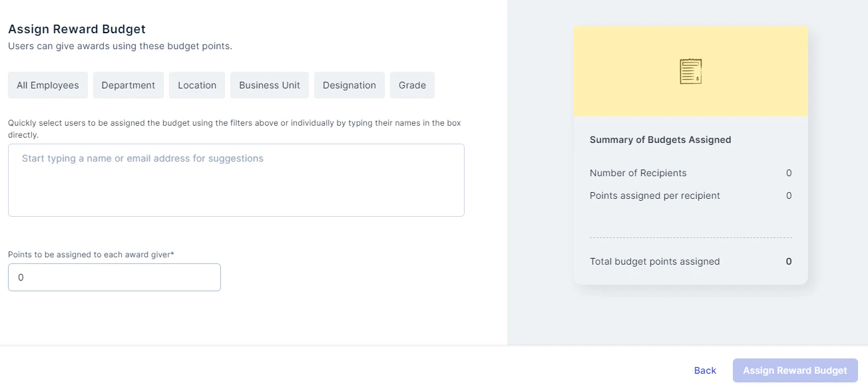This screenshot has width=868, height=391.
Task: Click the 'Users can give awards' subtitle
Action: tap(120, 47)
